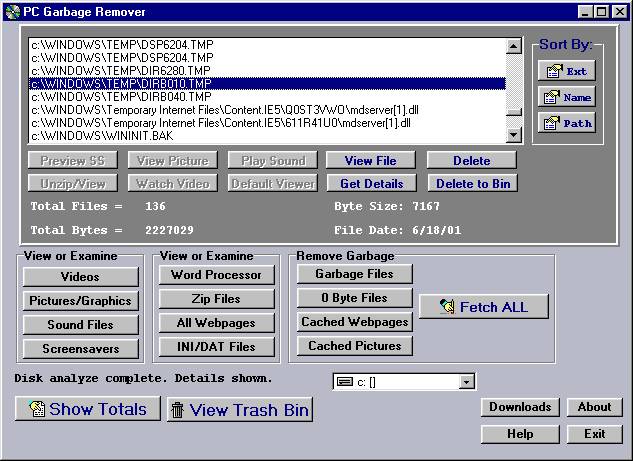The height and width of the screenshot is (461, 633).
Task: Exit the application
Action: tap(594, 434)
